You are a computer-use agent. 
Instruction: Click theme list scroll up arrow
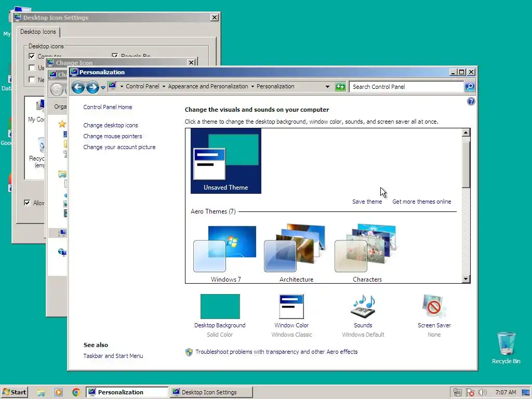(466, 132)
